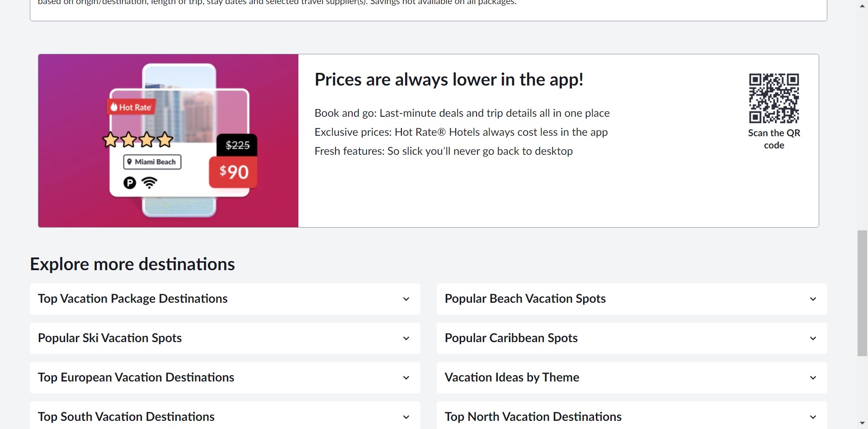The image size is (868, 429).
Task: Click the $90 red price tag
Action: 233,172
